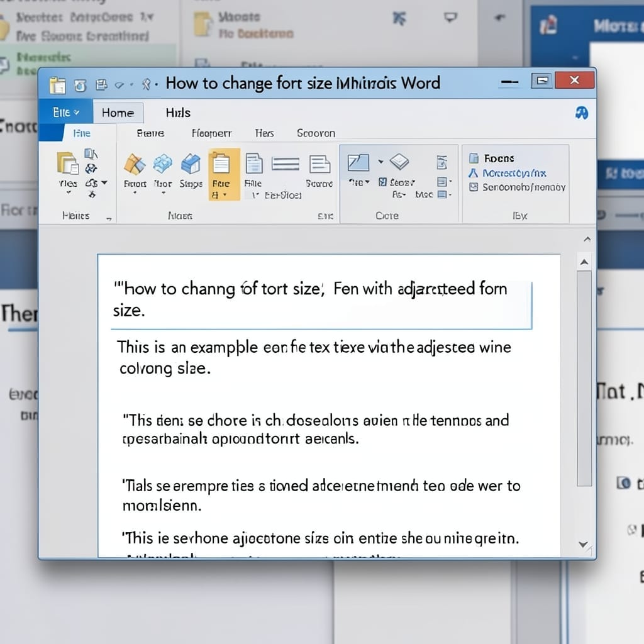
Task: Open the dropdown arrow beneath "Yles"
Action: 69,192
